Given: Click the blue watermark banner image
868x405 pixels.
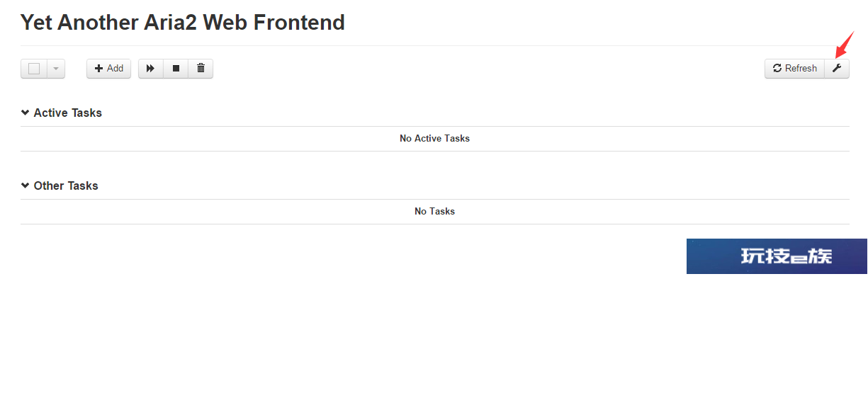Looking at the screenshot, I should (x=777, y=256).
